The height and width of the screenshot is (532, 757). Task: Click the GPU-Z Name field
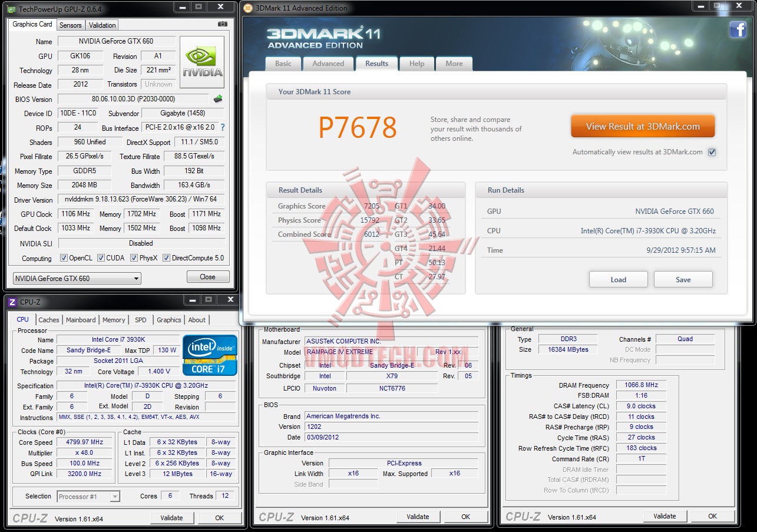pos(116,41)
